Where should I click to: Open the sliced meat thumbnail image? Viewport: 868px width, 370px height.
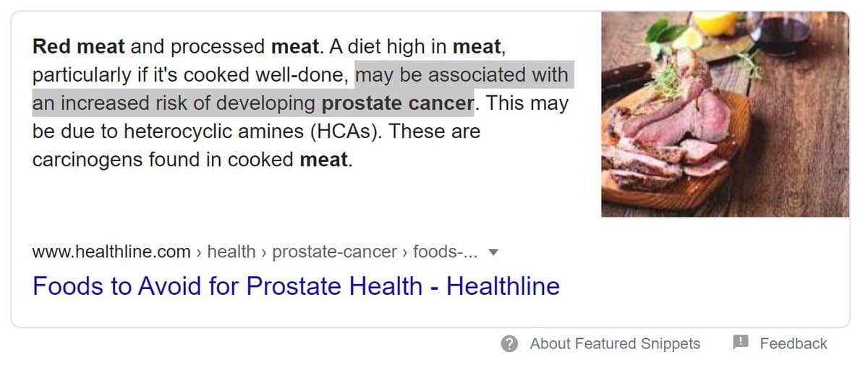click(x=725, y=114)
